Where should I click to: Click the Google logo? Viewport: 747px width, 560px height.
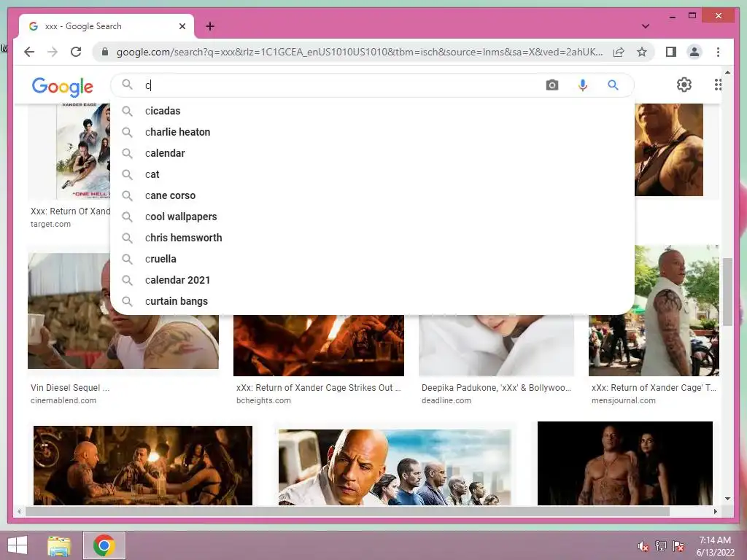(x=63, y=86)
